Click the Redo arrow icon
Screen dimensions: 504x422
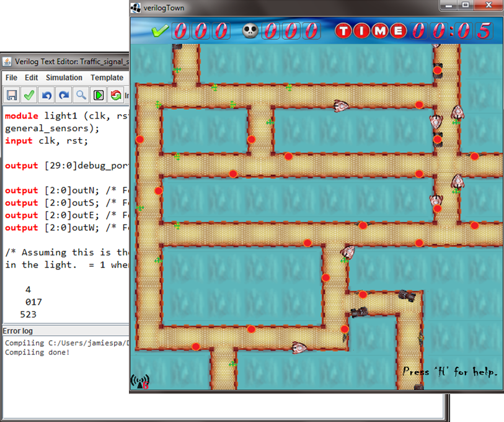(63, 95)
